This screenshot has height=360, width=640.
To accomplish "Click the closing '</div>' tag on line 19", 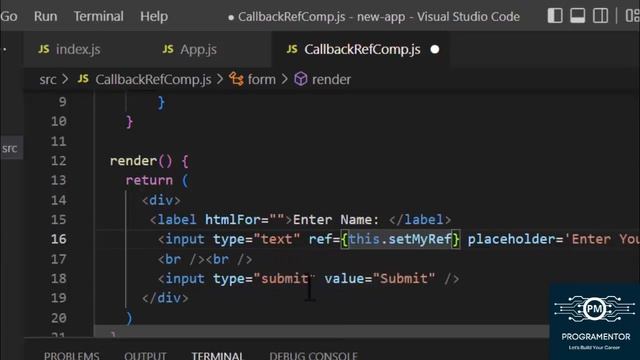I will click(165, 298).
